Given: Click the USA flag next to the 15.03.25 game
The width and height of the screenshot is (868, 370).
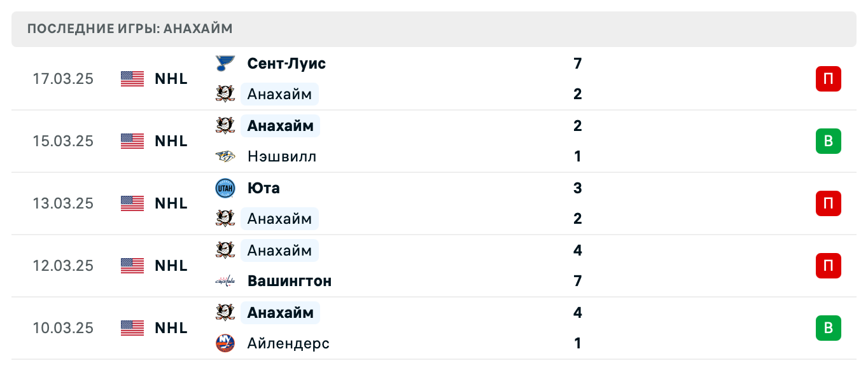Looking at the screenshot, I should tap(130, 141).
